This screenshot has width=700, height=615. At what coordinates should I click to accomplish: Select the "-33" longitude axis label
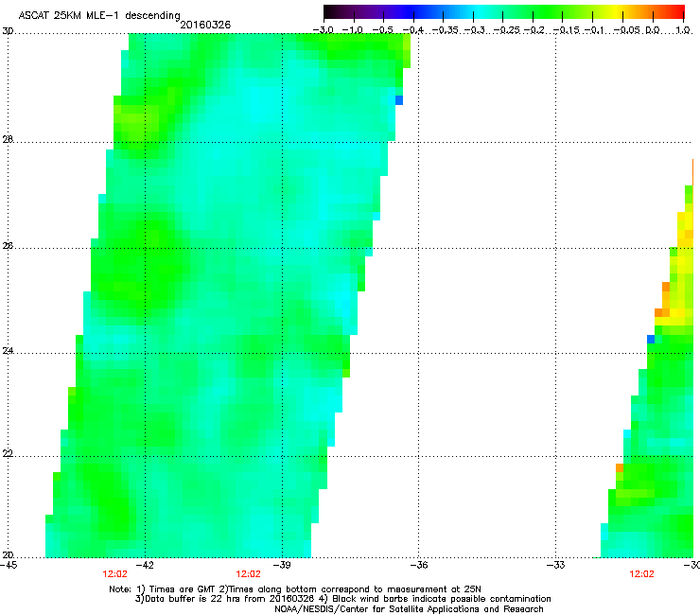point(555,565)
